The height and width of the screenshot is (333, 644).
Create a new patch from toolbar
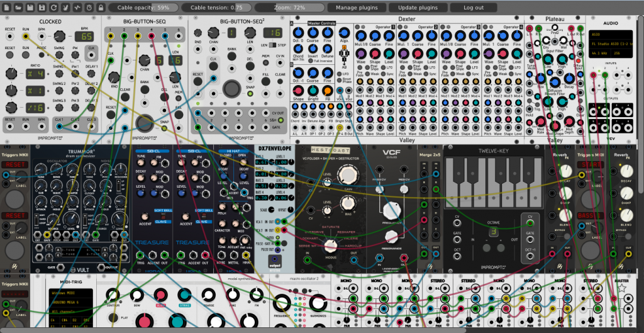(x=6, y=8)
